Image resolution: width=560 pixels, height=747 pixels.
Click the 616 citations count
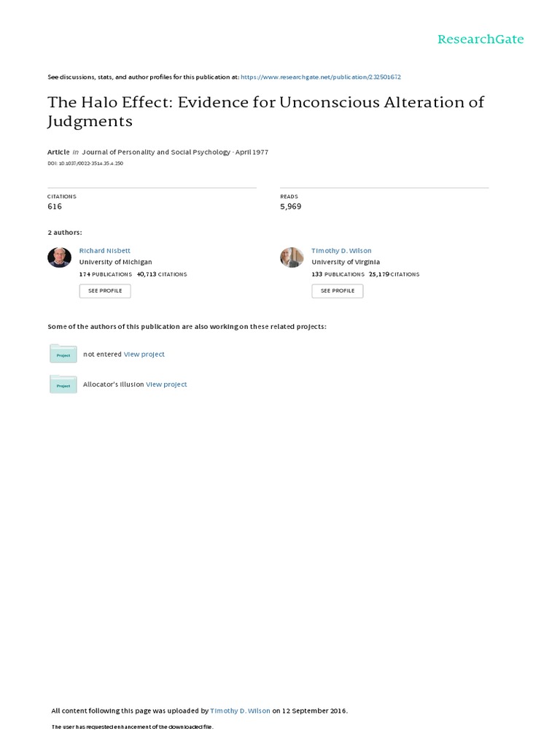[x=55, y=206]
